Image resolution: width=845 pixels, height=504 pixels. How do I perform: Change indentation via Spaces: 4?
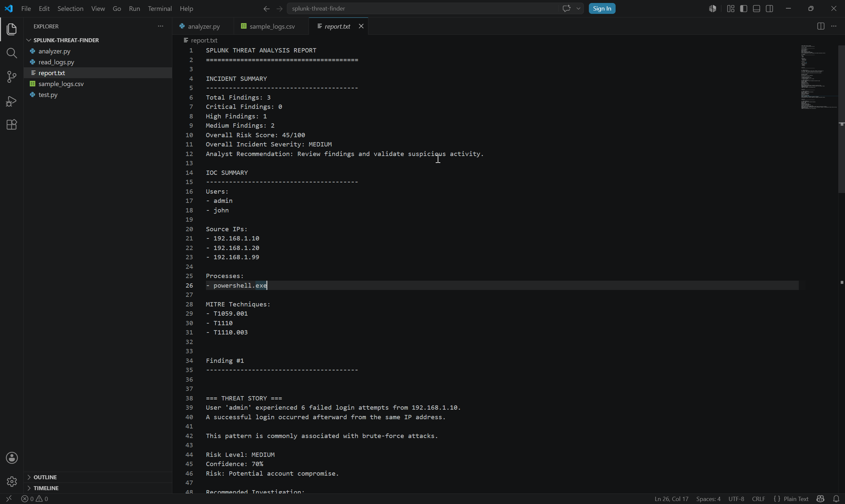point(708,499)
